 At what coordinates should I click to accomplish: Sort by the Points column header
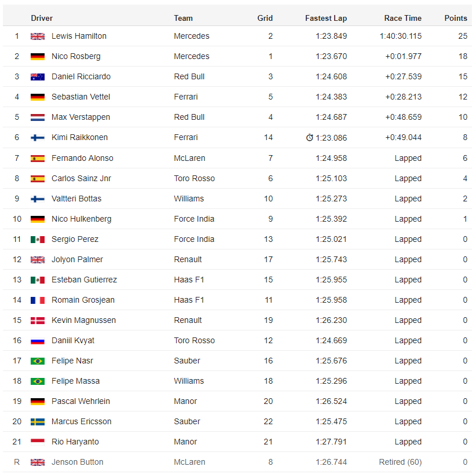point(456,18)
